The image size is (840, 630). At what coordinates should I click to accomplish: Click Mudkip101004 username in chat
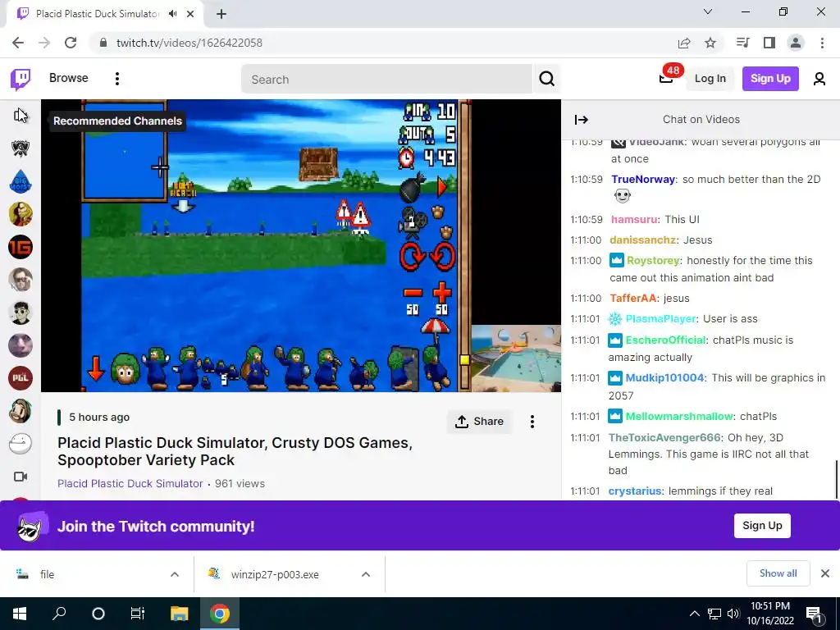(x=664, y=377)
